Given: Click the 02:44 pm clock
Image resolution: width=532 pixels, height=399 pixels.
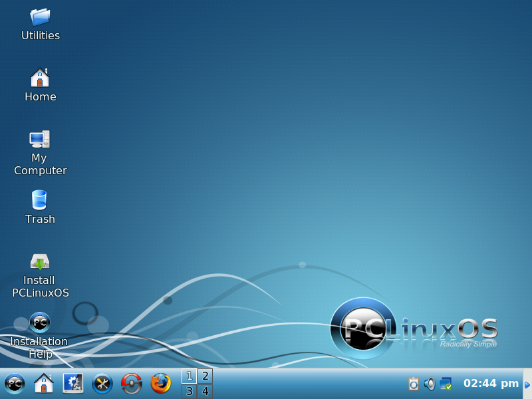Looking at the screenshot, I should pyautogui.click(x=491, y=384).
